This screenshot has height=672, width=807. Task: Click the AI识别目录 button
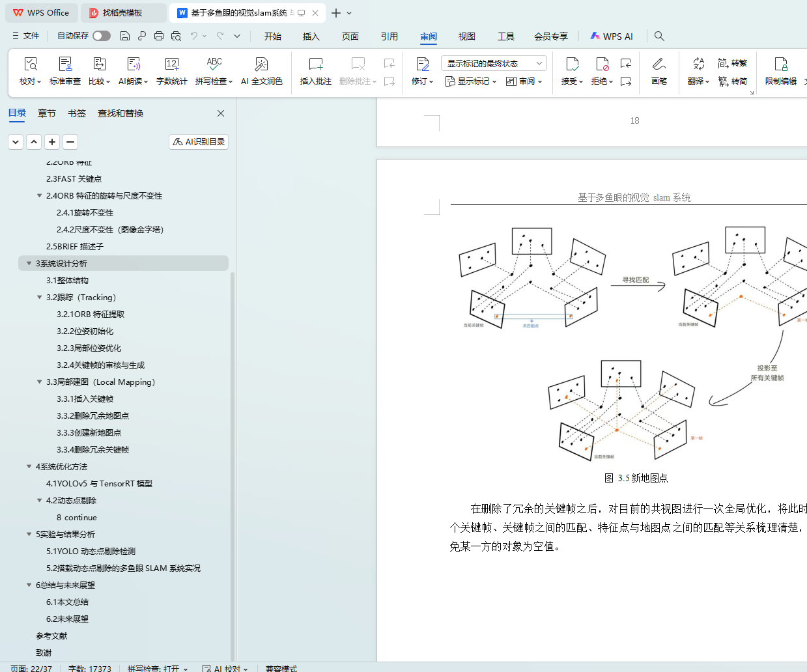199,141
